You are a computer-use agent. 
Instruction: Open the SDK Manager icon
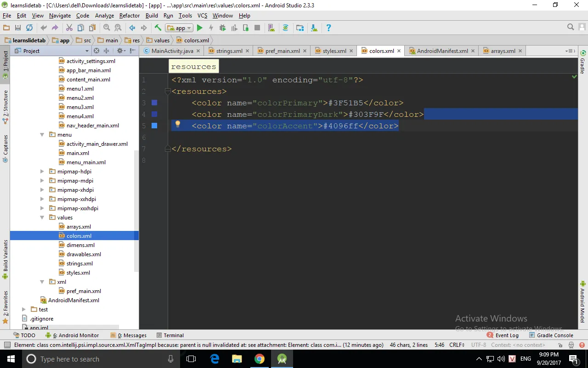(x=314, y=28)
